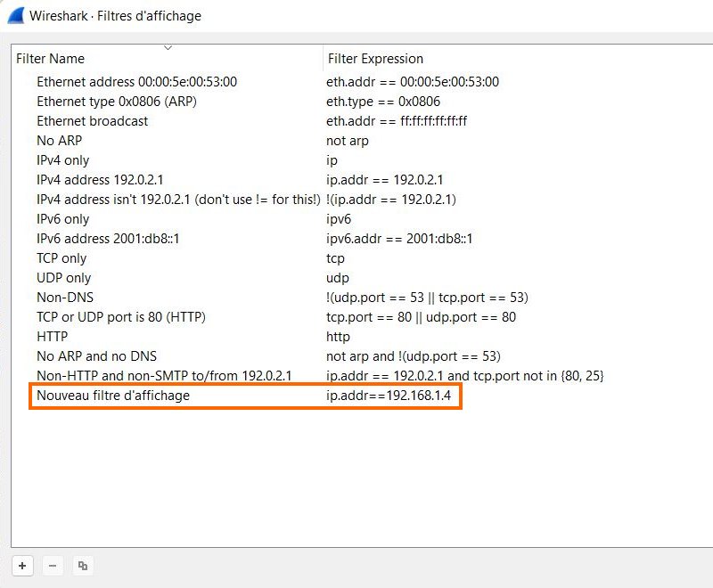The width and height of the screenshot is (713, 588).
Task: Click the 'udp' expression cell
Action: (x=338, y=277)
